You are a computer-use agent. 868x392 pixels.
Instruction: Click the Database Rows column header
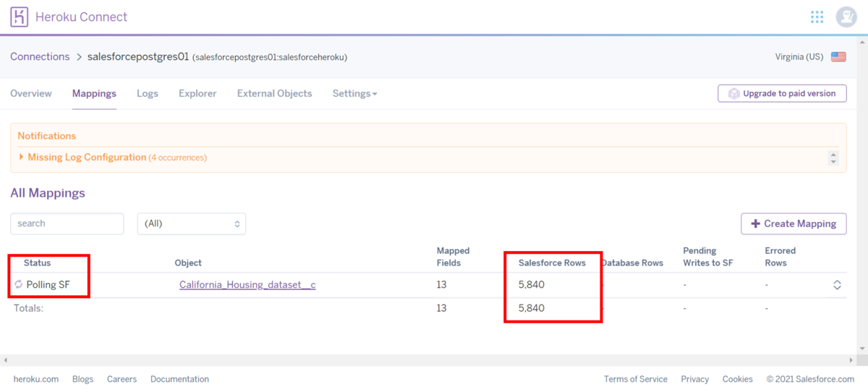point(632,263)
